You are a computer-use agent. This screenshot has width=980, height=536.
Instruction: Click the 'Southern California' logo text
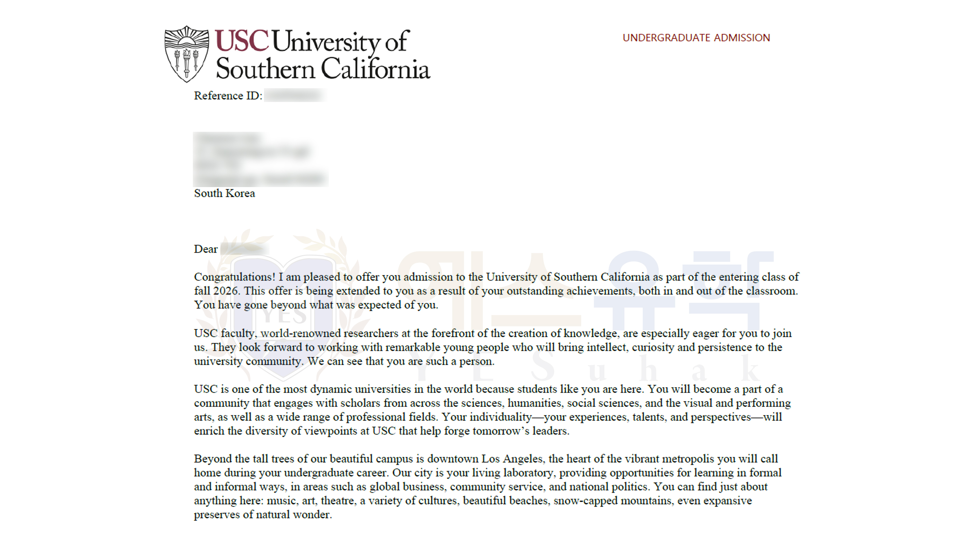(x=323, y=69)
